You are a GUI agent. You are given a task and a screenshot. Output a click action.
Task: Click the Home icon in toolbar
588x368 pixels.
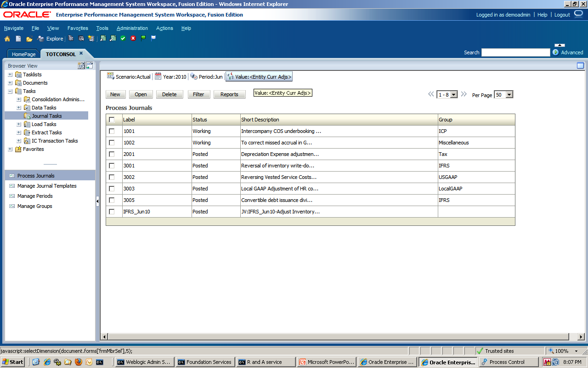tap(7, 39)
